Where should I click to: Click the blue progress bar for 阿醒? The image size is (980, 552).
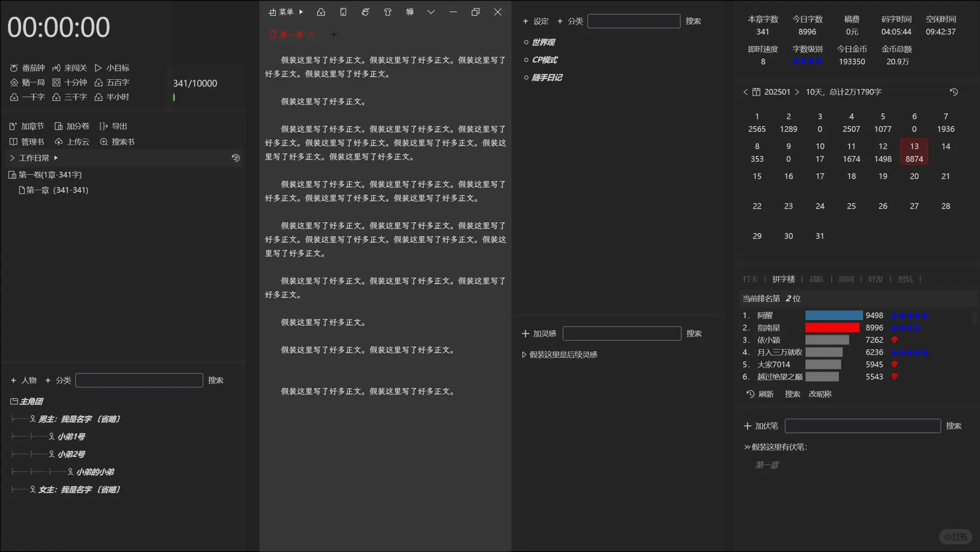tap(834, 315)
